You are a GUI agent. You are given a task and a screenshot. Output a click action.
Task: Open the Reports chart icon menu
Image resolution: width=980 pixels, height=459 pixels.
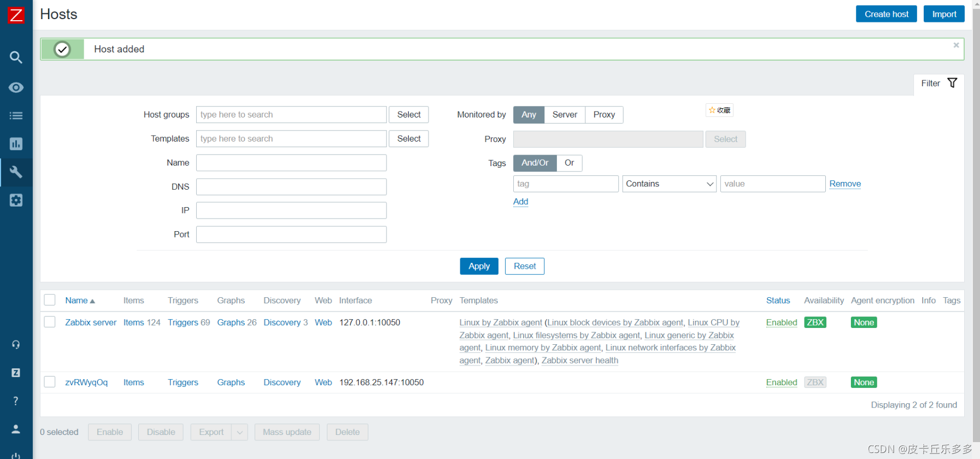pos(16,144)
